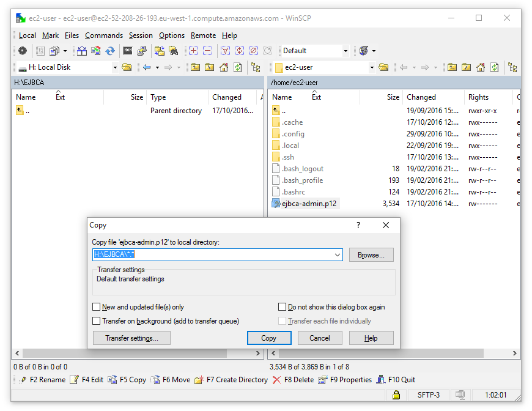Click the Select Files plus icon

pos(193,51)
